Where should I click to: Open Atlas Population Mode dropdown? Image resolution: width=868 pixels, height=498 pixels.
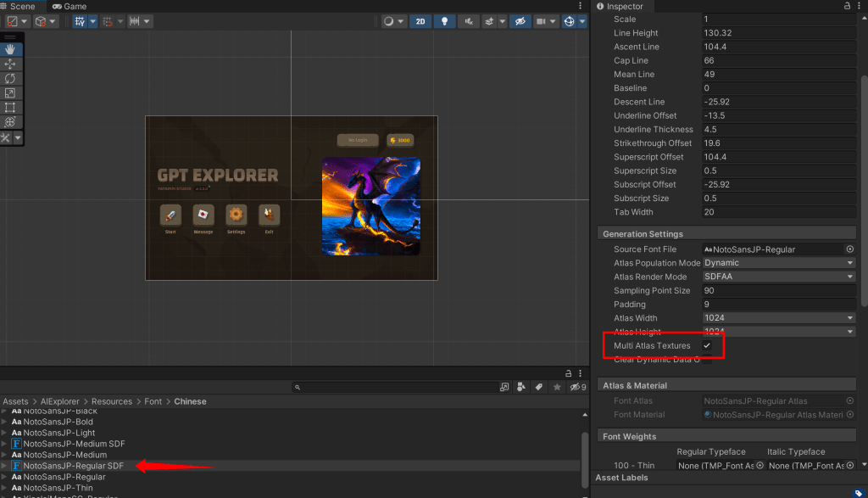(x=779, y=262)
